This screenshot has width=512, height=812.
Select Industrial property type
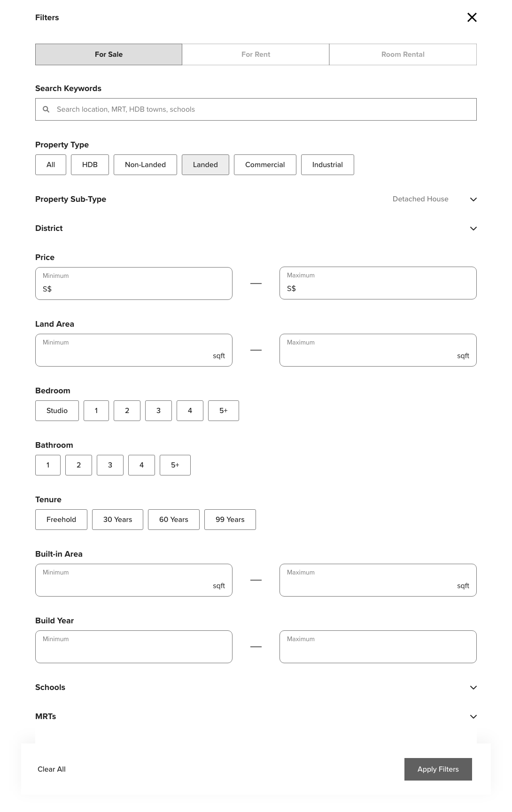click(327, 165)
